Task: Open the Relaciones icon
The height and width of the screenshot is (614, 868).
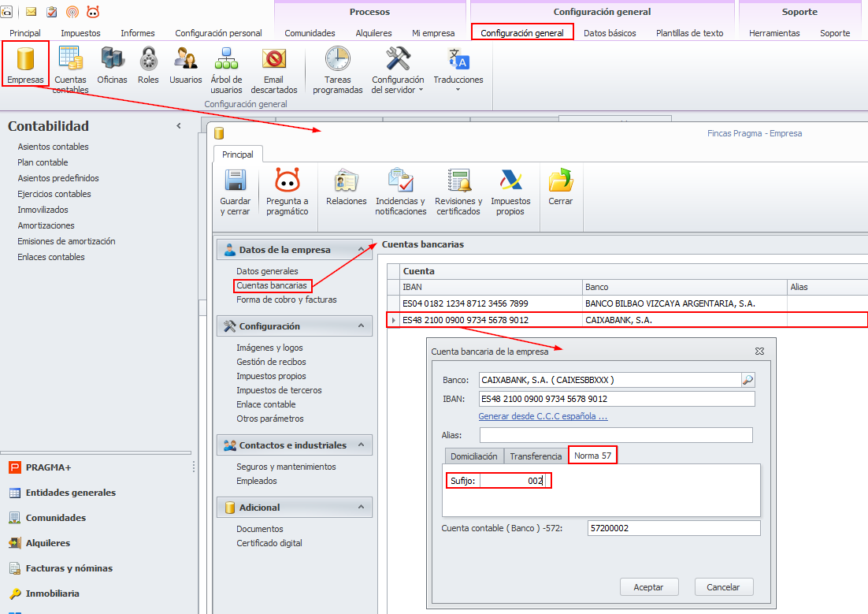Action: coord(346,187)
